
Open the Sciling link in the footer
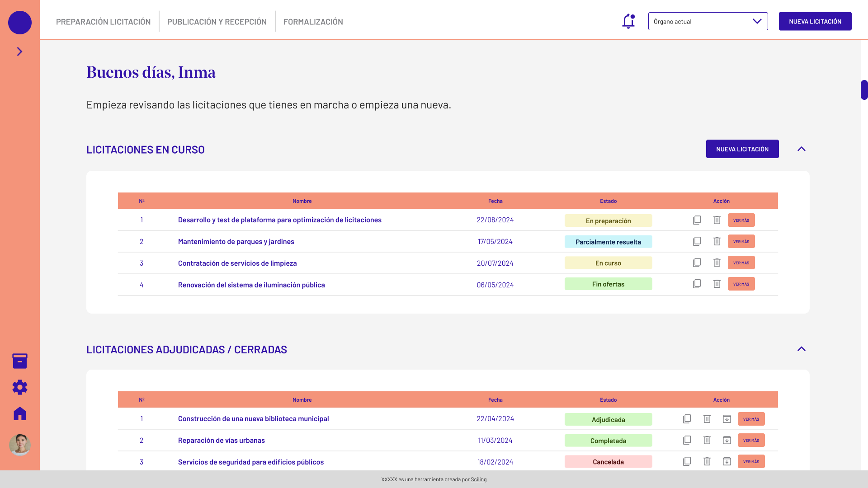[478, 479]
